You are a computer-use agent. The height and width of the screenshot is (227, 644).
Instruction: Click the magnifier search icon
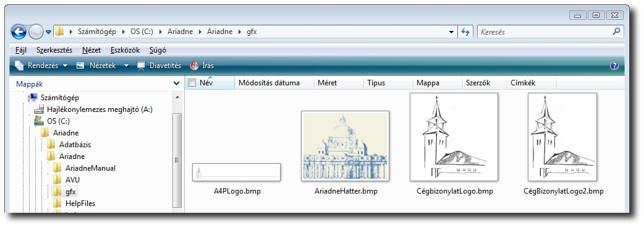point(616,32)
